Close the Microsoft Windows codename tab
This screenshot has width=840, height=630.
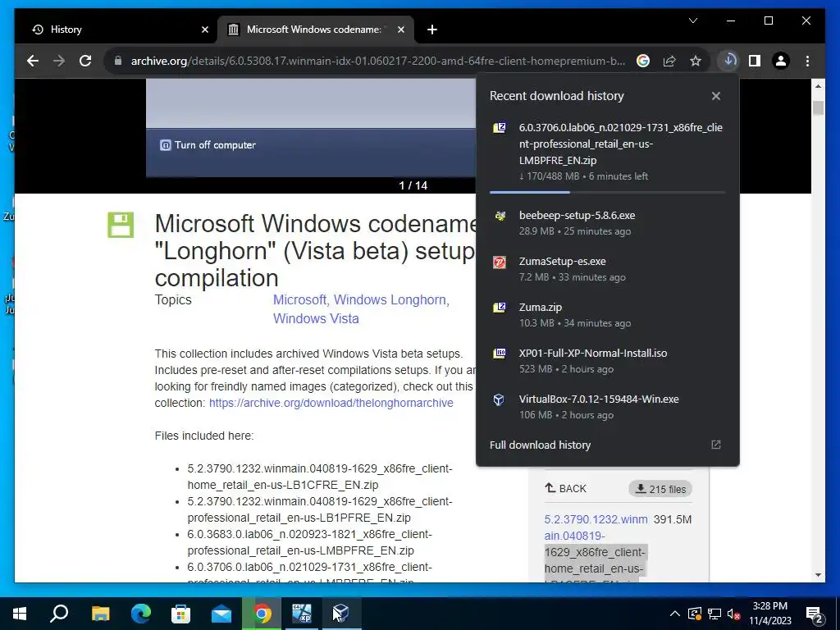pos(400,30)
